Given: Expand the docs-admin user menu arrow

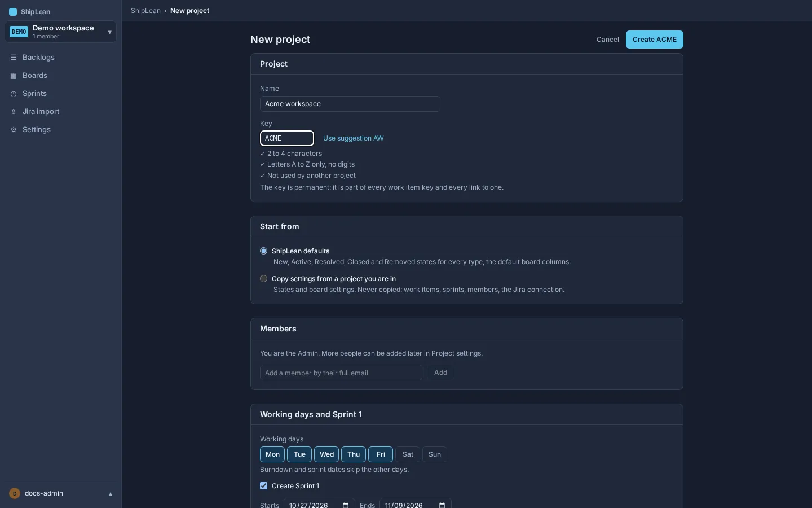Looking at the screenshot, I should click(111, 494).
